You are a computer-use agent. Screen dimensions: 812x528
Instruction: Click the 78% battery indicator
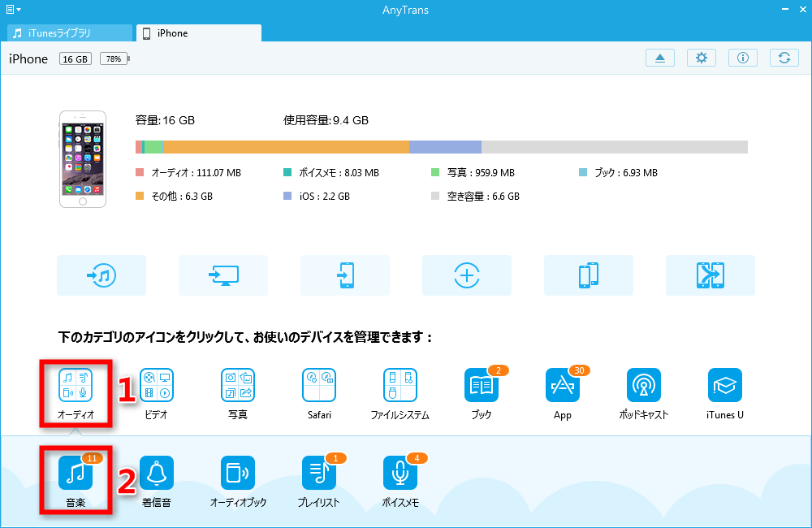tap(114, 59)
